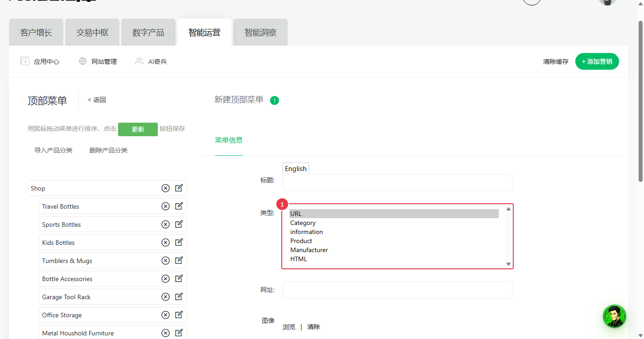Click the green 更新 button
644x339 pixels.
tap(138, 129)
